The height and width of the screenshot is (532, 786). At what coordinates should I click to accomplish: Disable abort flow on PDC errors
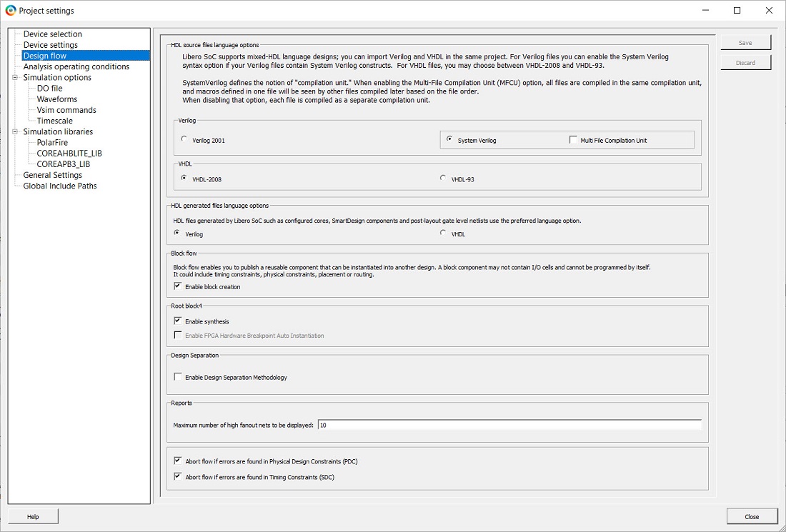[178, 461]
